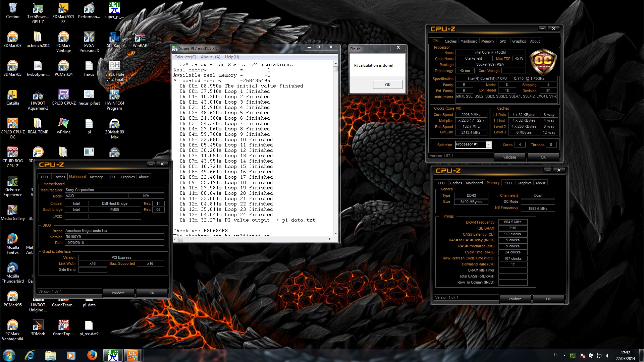The image size is (644, 362).
Task: Open About...(A) menu in Super PI
Action: point(210,57)
